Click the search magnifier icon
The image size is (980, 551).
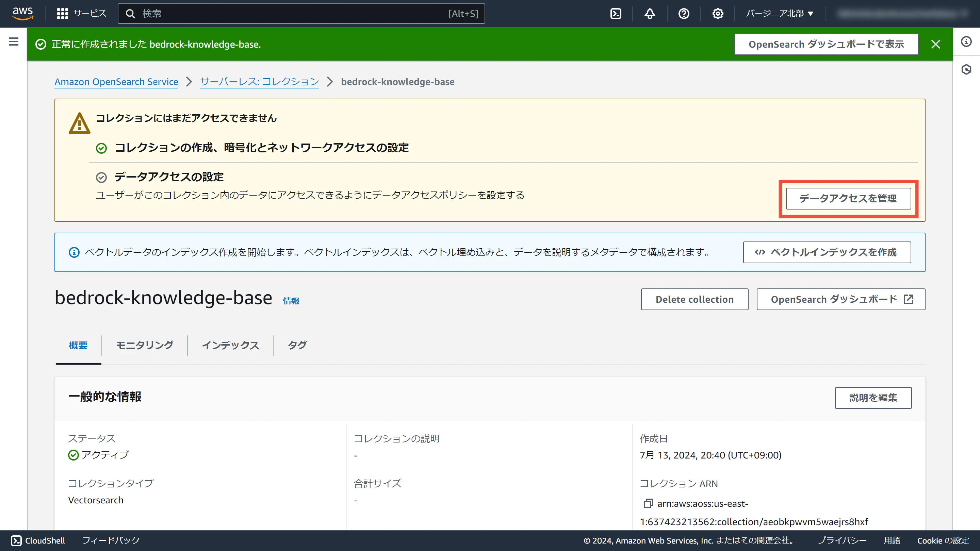pos(130,14)
